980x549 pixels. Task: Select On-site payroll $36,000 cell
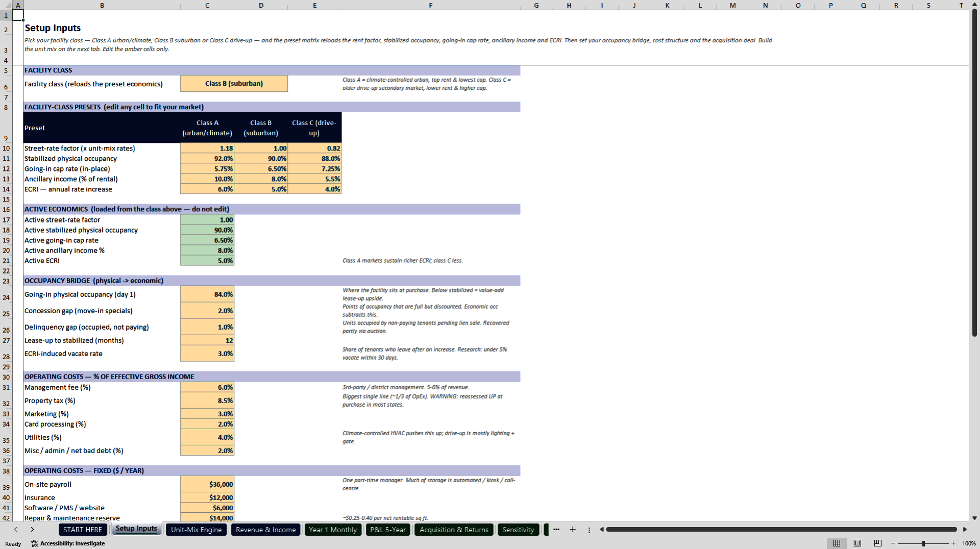[x=207, y=484]
